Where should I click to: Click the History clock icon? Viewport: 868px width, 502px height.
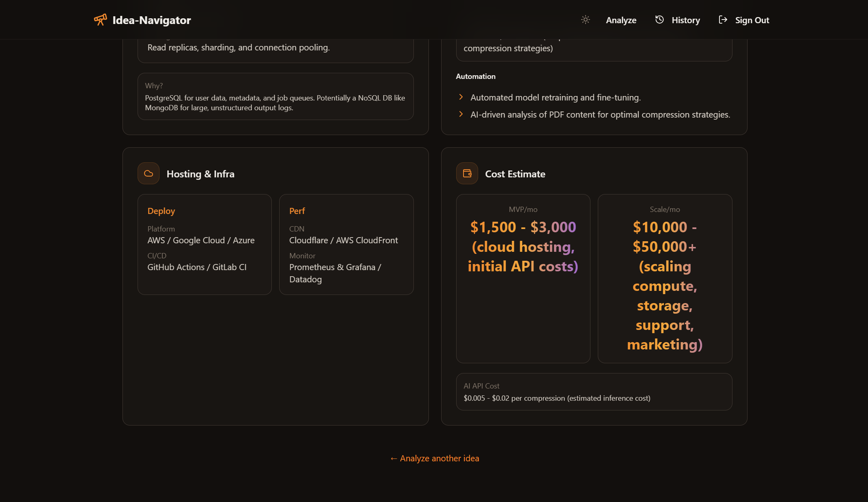point(659,20)
